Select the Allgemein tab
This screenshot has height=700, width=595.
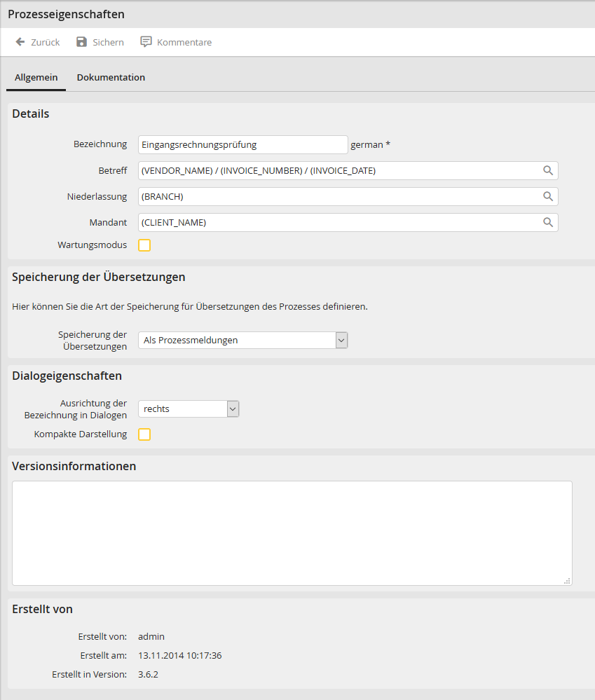coord(36,78)
